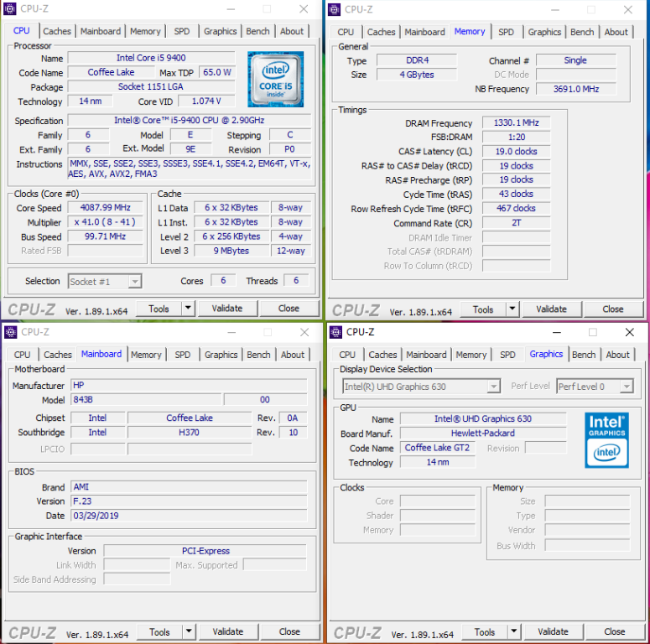Open the SPD tab in the CPU window
The width and height of the screenshot is (650, 644).
pos(181,32)
